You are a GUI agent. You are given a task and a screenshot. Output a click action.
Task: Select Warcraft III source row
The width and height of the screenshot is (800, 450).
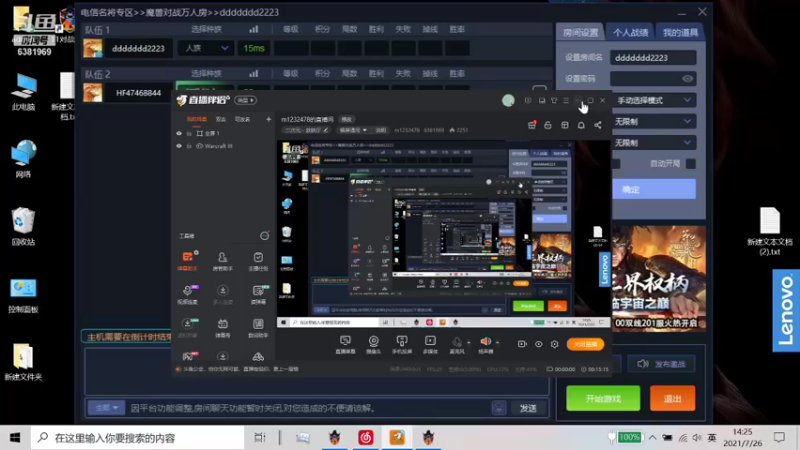click(223, 146)
